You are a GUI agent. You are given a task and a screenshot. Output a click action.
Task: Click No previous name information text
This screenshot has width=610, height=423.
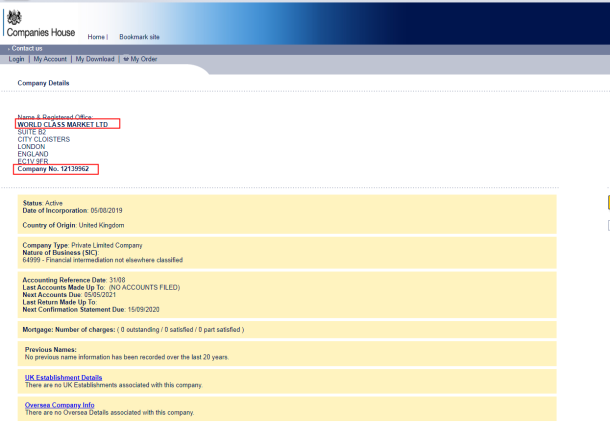(127, 357)
